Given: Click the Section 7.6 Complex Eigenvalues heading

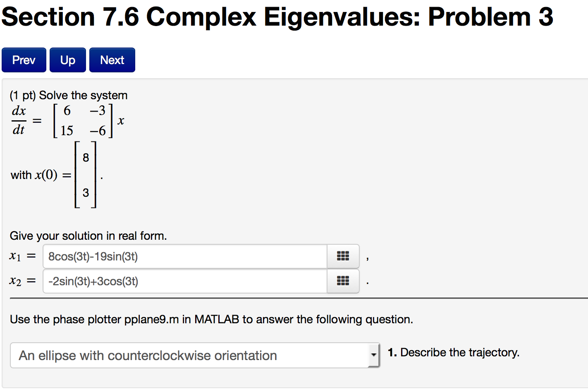Looking at the screenshot, I should coord(277,17).
